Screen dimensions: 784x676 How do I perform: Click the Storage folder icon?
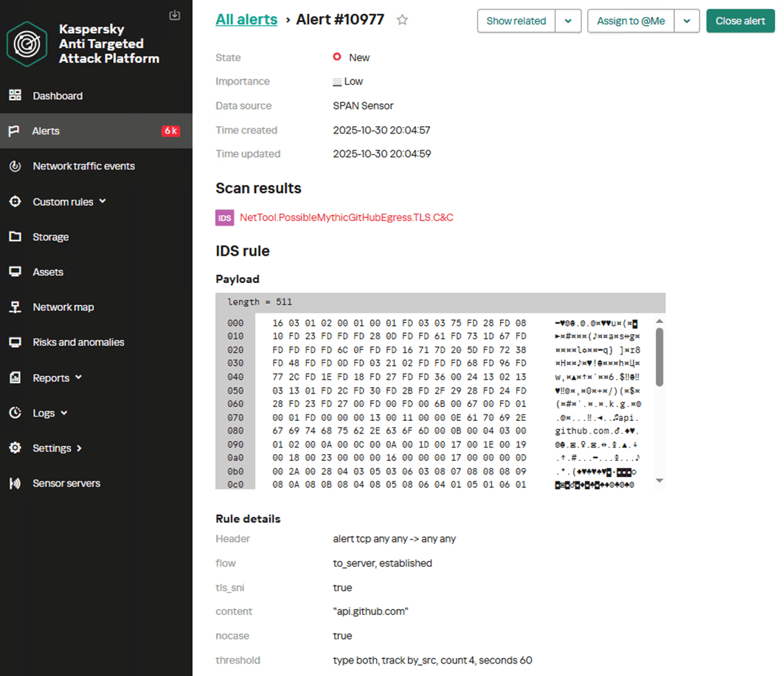coord(15,237)
